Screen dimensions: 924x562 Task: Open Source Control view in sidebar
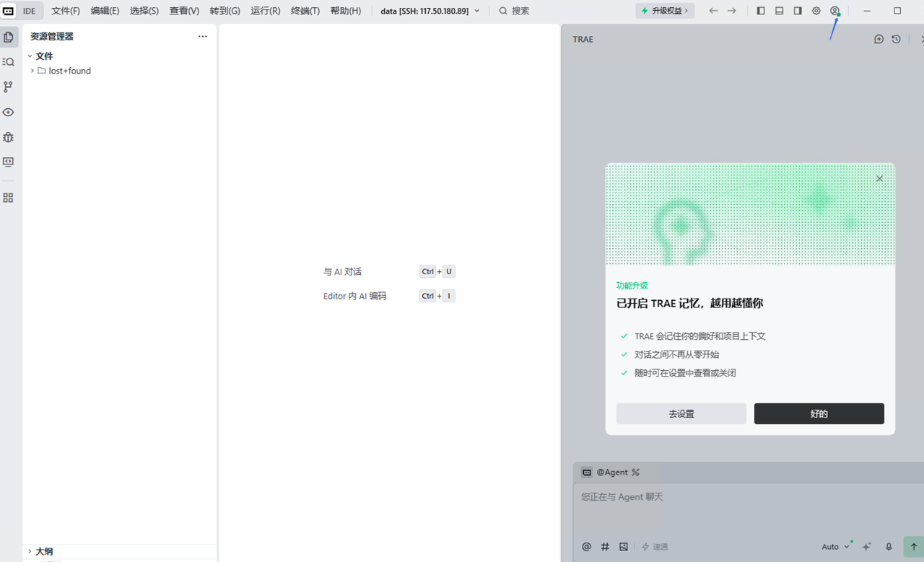pyautogui.click(x=9, y=87)
